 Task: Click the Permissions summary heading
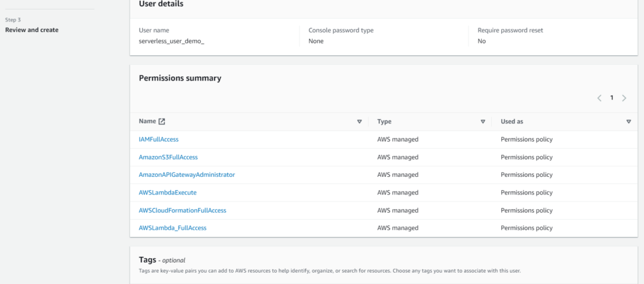(x=180, y=78)
